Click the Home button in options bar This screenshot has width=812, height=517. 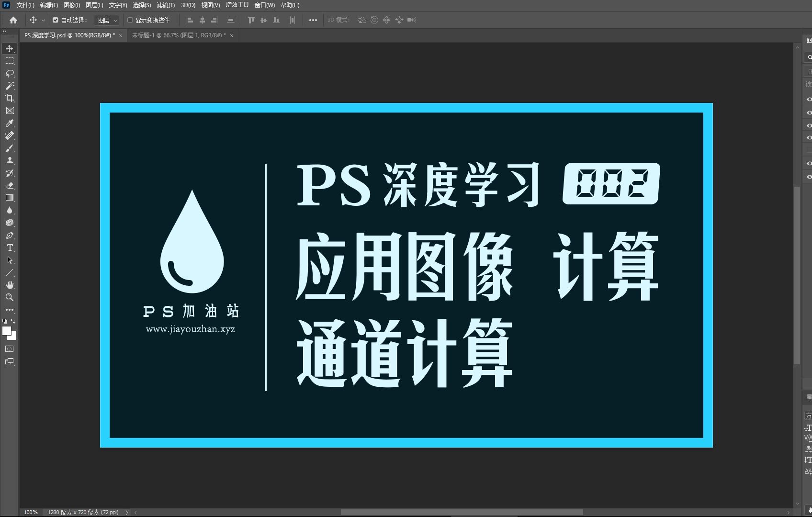click(x=13, y=20)
